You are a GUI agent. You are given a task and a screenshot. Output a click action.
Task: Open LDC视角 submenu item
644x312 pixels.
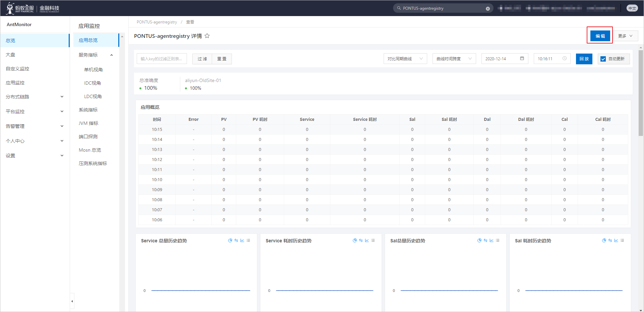point(93,96)
